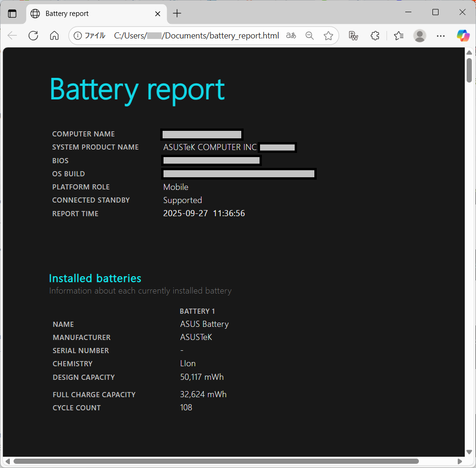This screenshot has width=476, height=468.
Task: Click the Installed batteries heading
Action: coord(95,279)
